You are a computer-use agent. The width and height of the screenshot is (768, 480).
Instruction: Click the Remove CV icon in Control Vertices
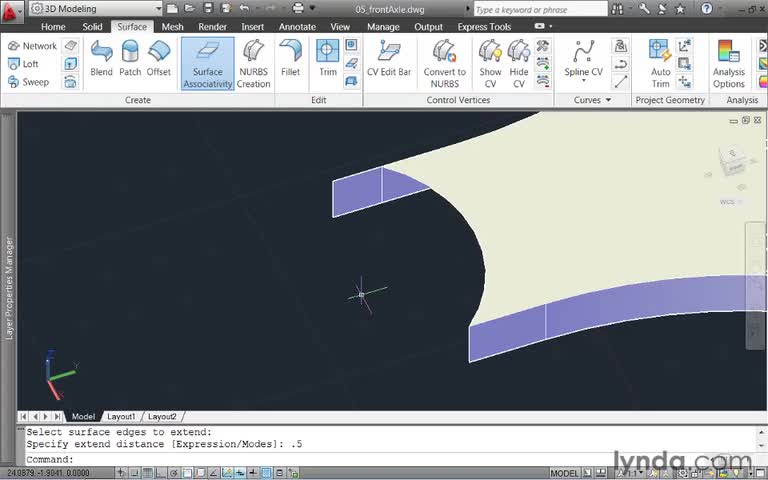543,81
